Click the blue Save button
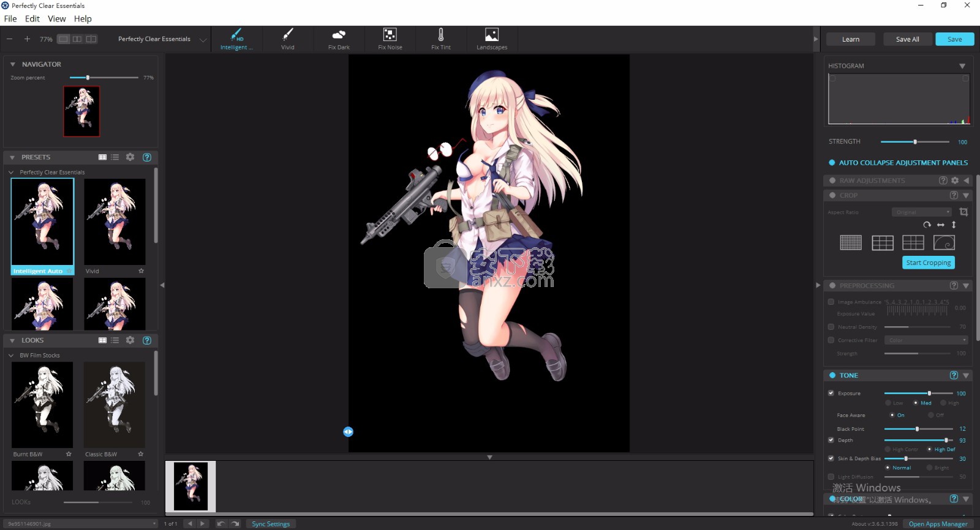The image size is (980, 530). tap(955, 39)
